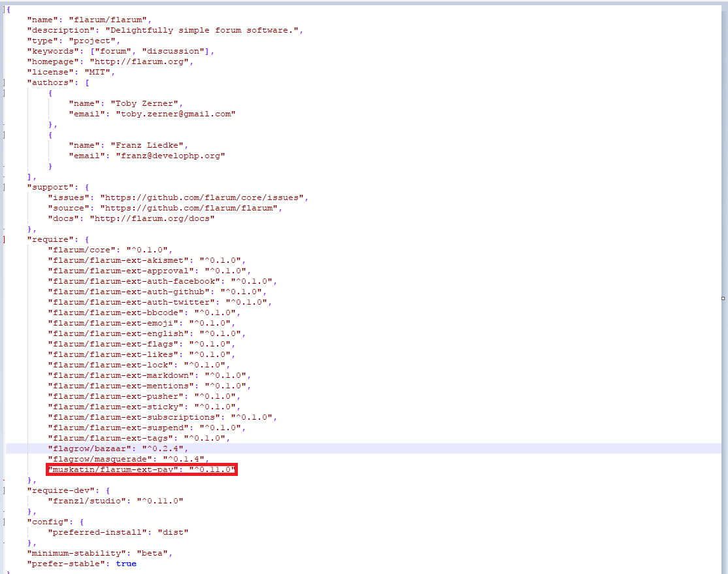The height and width of the screenshot is (574, 728).
Task: Click the "toby.zerner@gmail.com" email value
Action: (176, 114)
